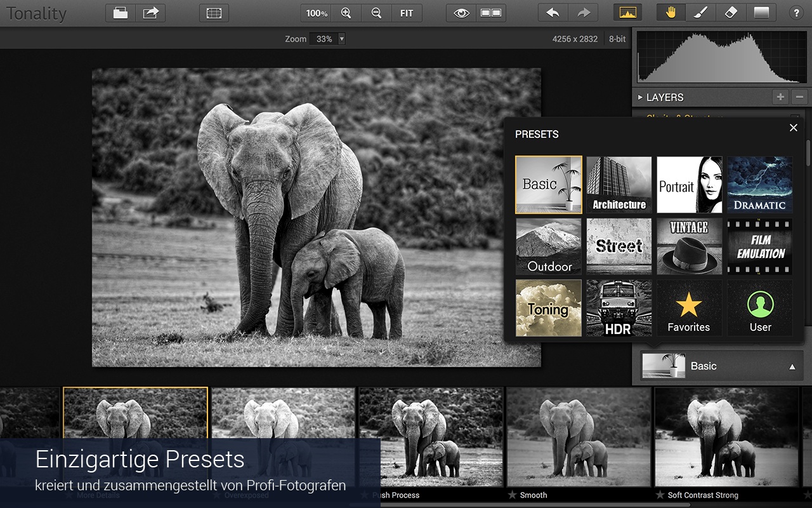Close the Presets popup with X
The height and width of the screenshot is (508, 812).
click(x=793, y=128)
